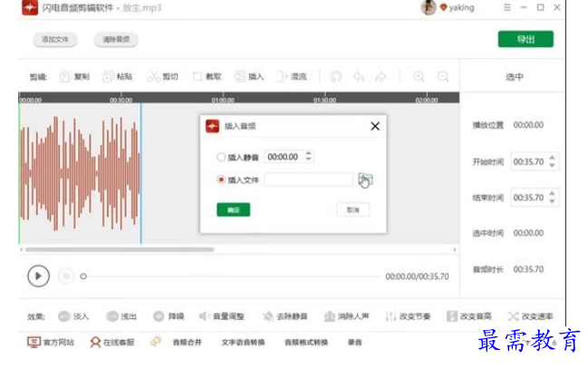The width and height of the screenshot is (588, 369).
Task: Play the audio
Action: [x=38, y=277]
